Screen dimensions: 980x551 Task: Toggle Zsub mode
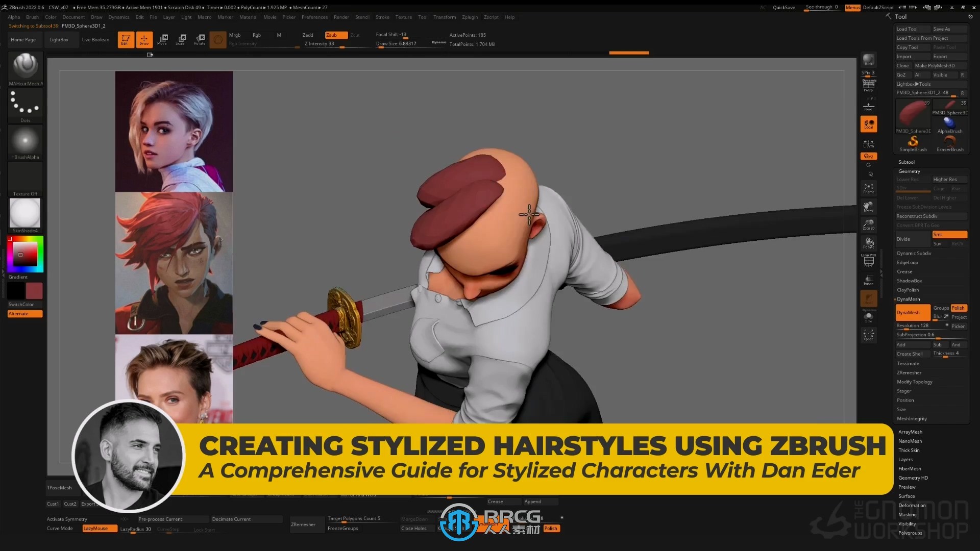coord(336,35)
